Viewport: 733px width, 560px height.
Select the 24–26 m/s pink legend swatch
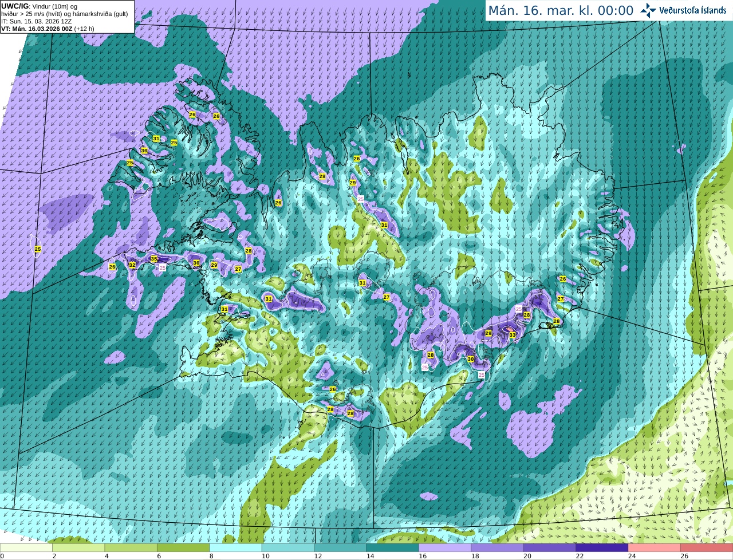654,548
